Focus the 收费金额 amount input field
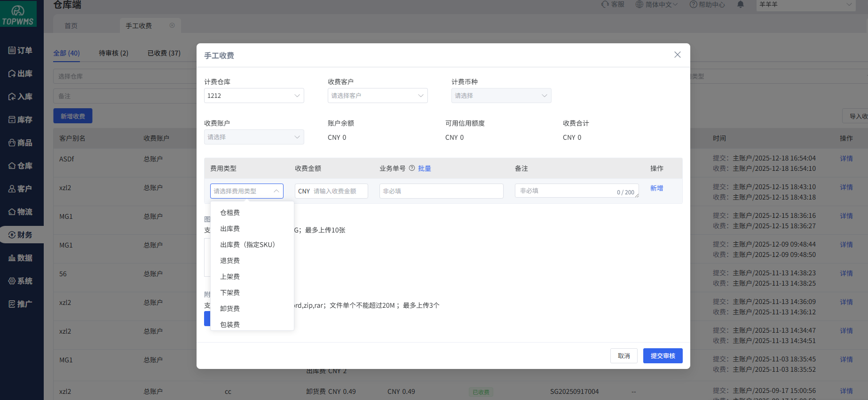Screen dimensions: 868x400 (338, 191)
